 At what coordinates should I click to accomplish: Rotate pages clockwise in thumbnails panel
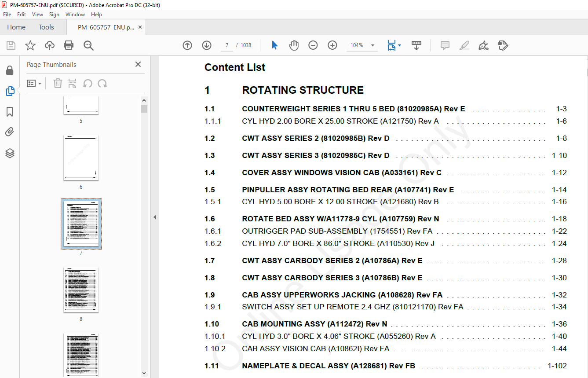[x=102, y=83]
